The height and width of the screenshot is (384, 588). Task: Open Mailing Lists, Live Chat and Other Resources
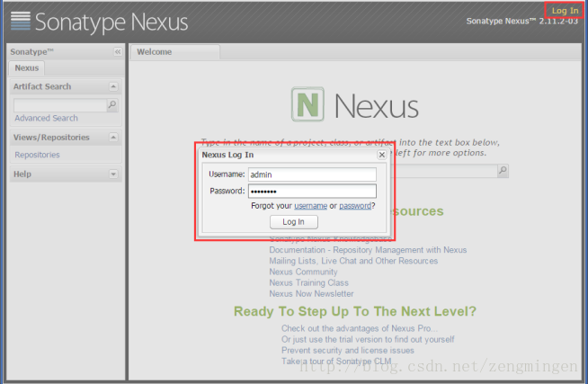click(x=353, y=261)
